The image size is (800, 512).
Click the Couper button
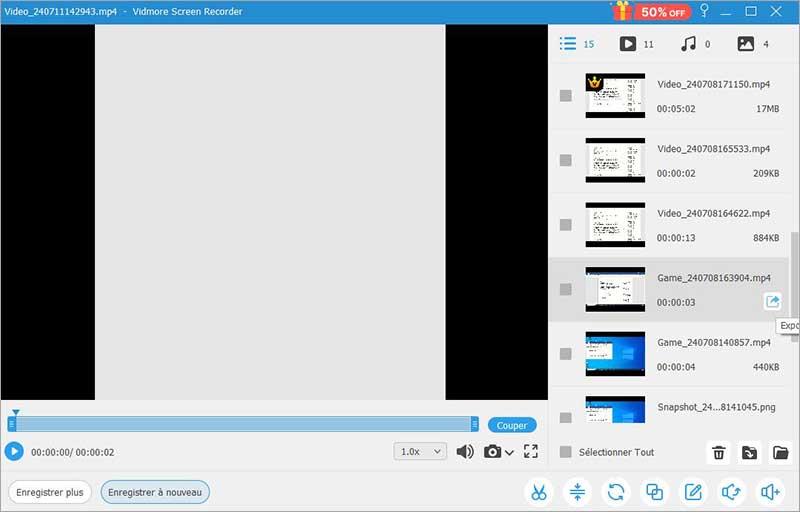click(x=512, y=425)
